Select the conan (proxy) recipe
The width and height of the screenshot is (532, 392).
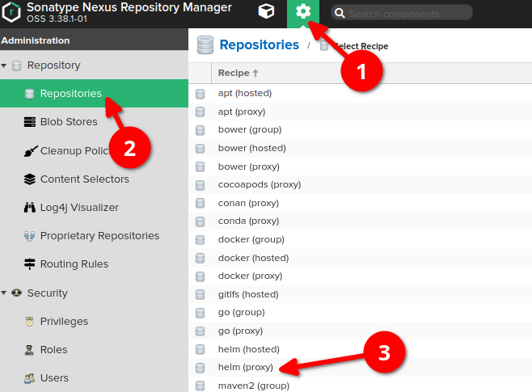pyautogui.click(x=248, y=203)
